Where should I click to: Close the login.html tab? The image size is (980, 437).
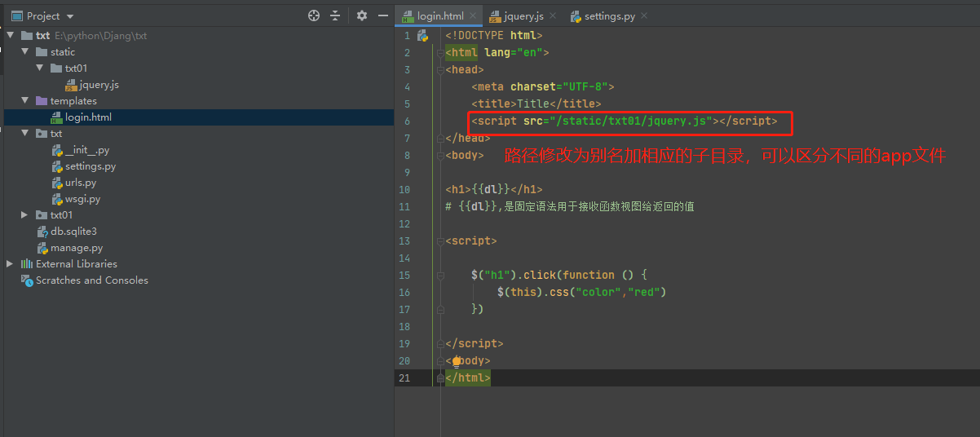pyautogui.click(x=472, y=16)
